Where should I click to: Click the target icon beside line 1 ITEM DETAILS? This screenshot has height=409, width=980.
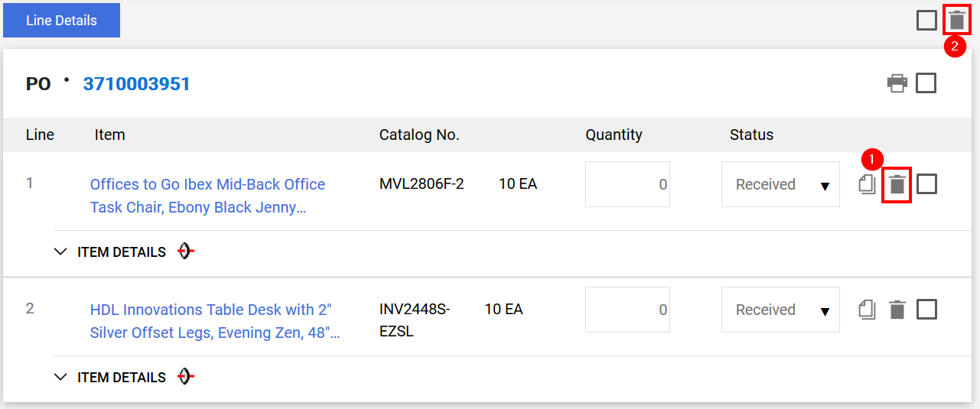185,252
